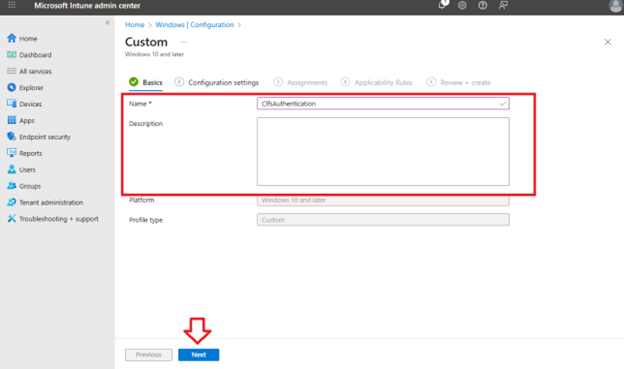Screen dimensions: 624x369
Task: Click the Devices icon in sidebar
Action: click(x=12, y=103)
